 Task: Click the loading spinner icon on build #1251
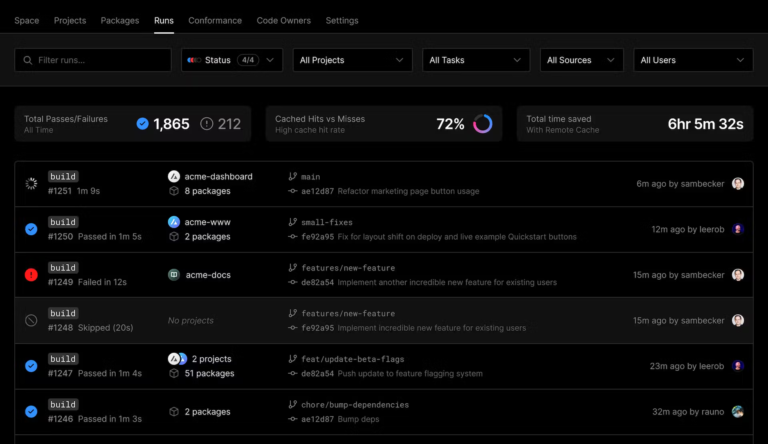coord(30,184)
